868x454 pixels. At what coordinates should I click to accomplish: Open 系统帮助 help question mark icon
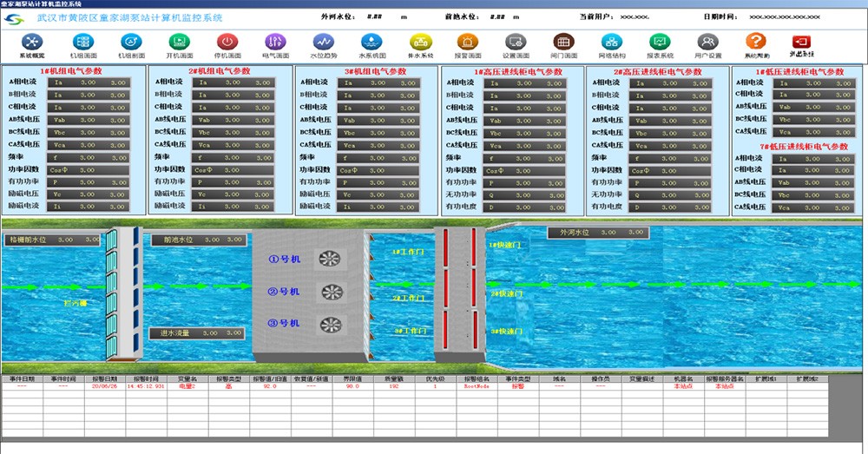[x=756, y=42]
